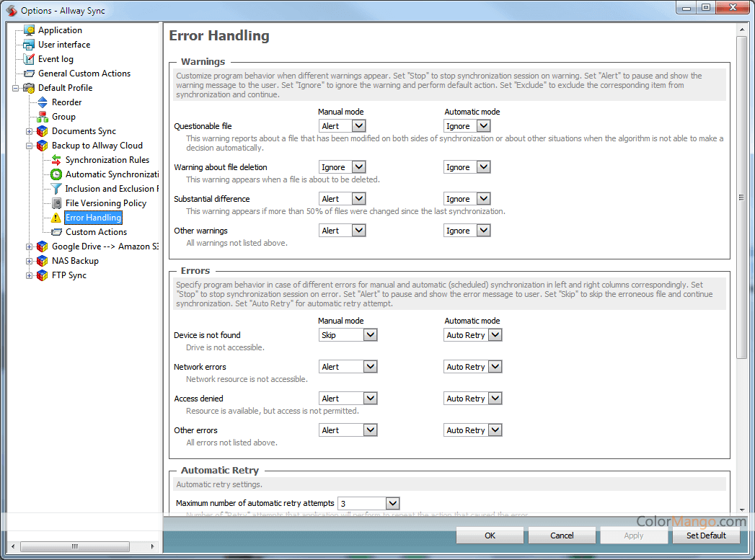Open maximum automatic retry attempts dropdown

point(392,503)
